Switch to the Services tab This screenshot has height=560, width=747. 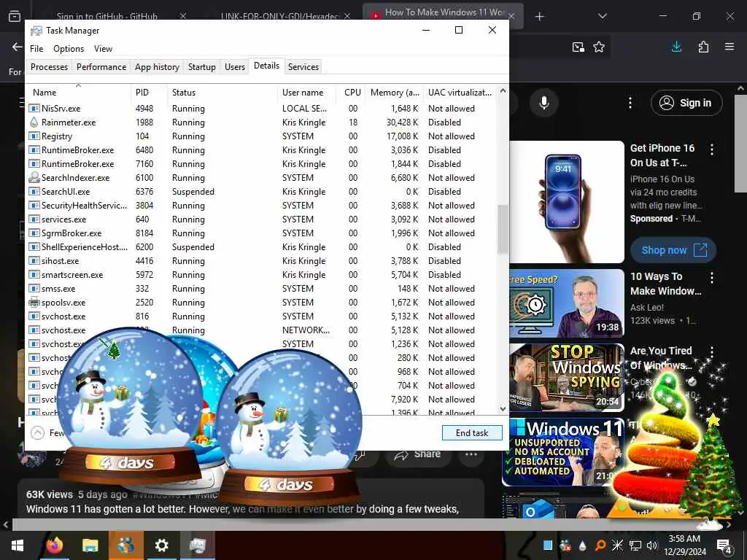pyautogui.click(x=303, y=66)
